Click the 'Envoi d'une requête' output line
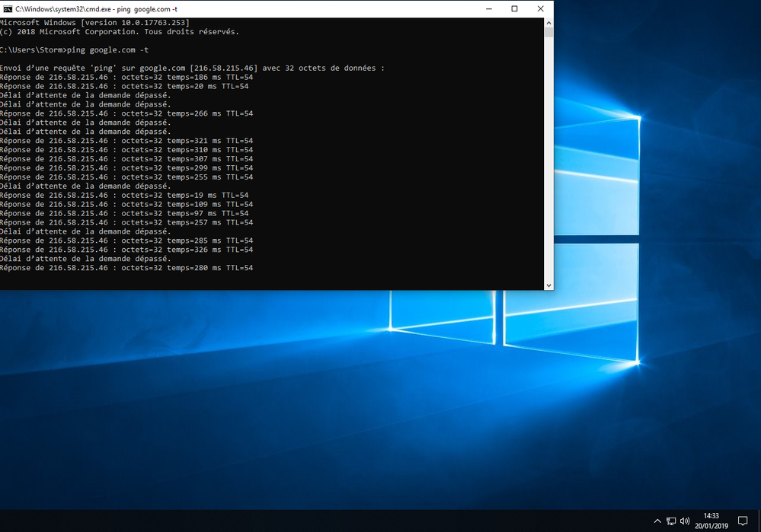This screenshot has width=761, height=532. point(190,68)
